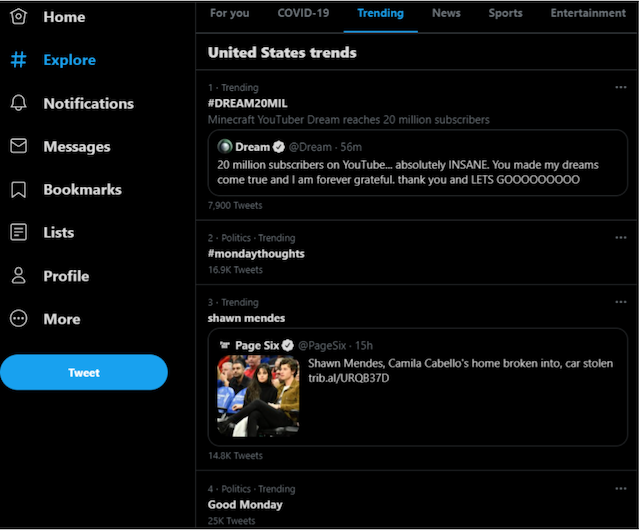Click the Minecraft YouTuber Dream description text

349,120
